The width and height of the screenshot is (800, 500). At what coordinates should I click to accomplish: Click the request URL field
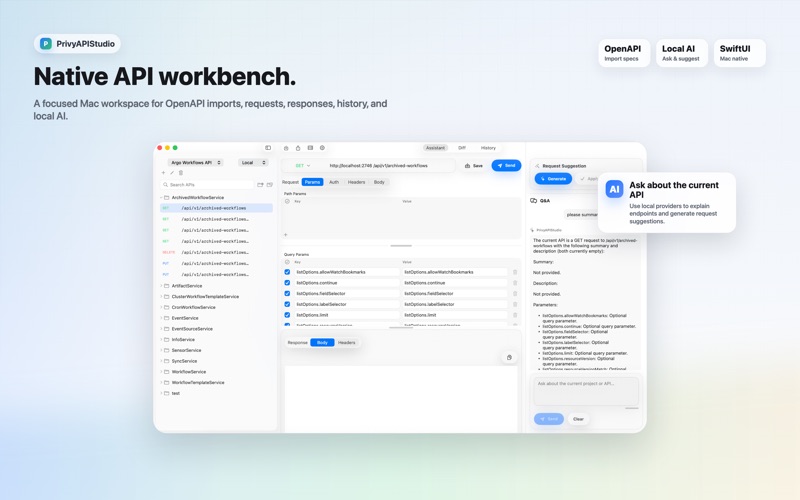[379, 166]
